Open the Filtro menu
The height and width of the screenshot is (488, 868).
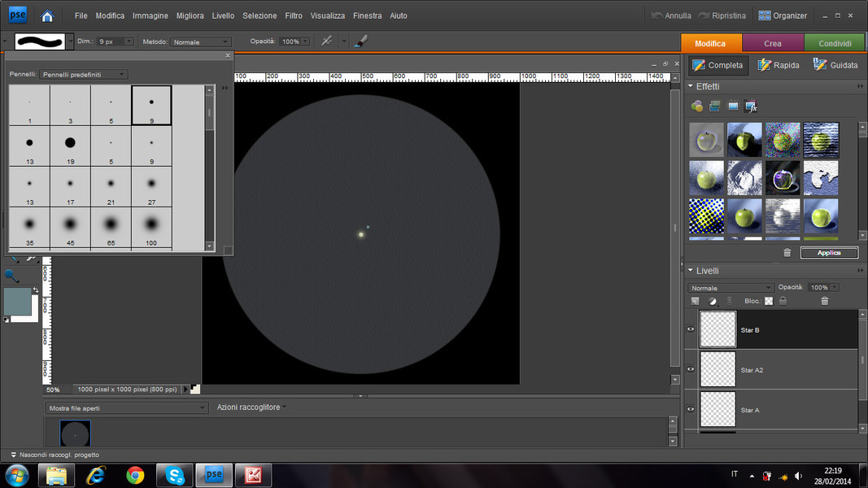click(x=294, y=15)
